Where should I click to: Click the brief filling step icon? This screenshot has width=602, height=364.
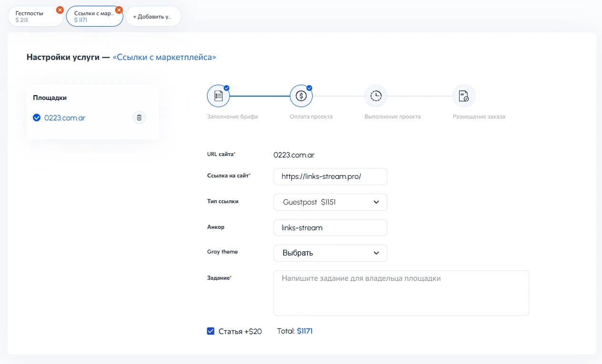(x=218, y=96)
